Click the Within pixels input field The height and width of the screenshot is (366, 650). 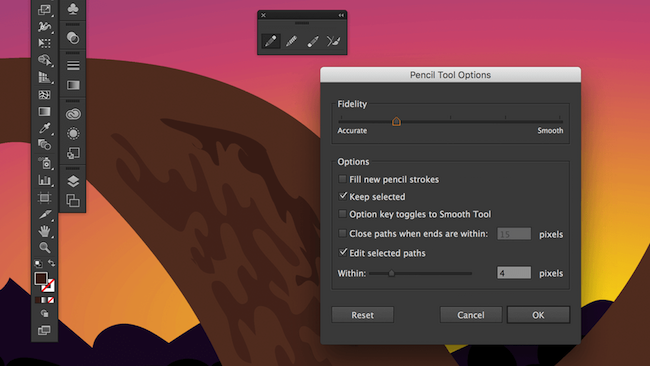point(514,273)
